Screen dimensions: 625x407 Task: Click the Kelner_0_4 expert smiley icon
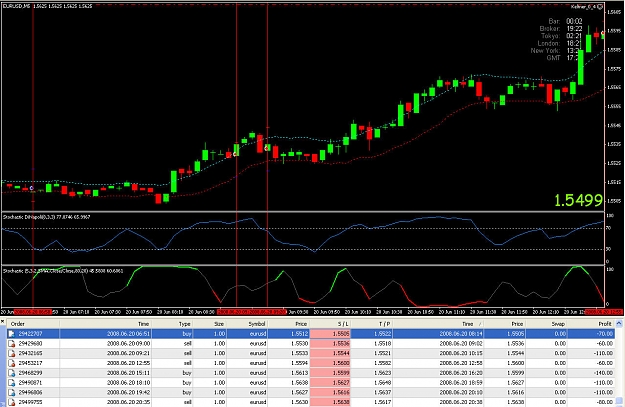click(x=600, y=7)
